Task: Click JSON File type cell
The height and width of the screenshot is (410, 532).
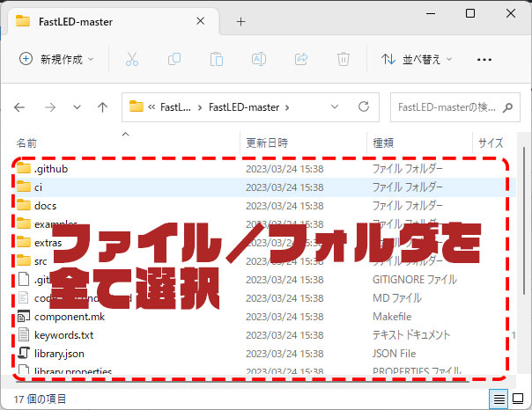Action: tap(394, 354)
